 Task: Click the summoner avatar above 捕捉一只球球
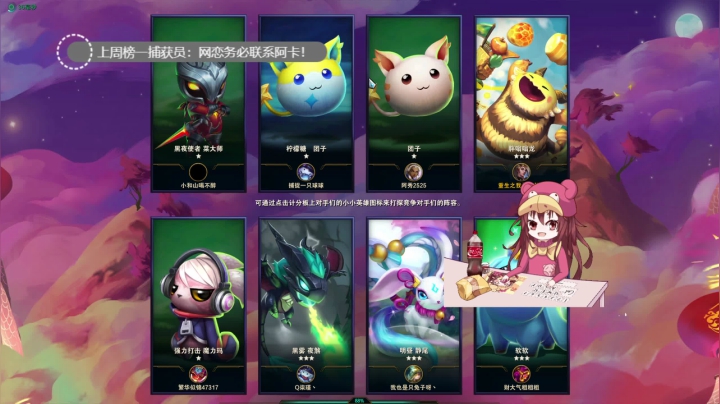point(306,173)
